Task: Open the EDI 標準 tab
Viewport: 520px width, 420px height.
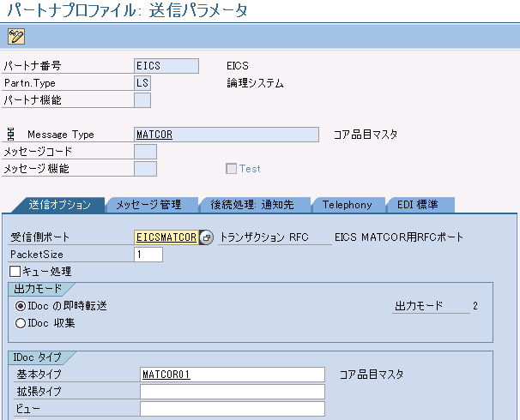Action: pos(417,205)
